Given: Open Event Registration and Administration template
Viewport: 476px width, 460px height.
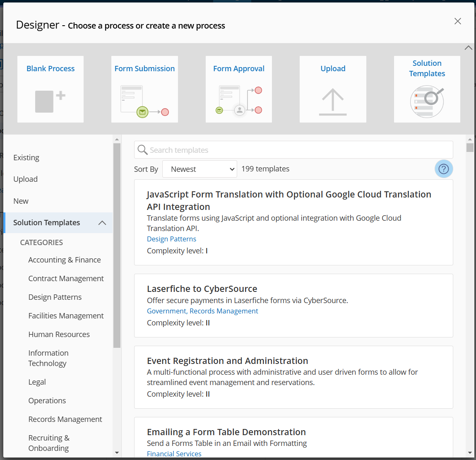Looking at the screenshot, I should coord(227,361).
